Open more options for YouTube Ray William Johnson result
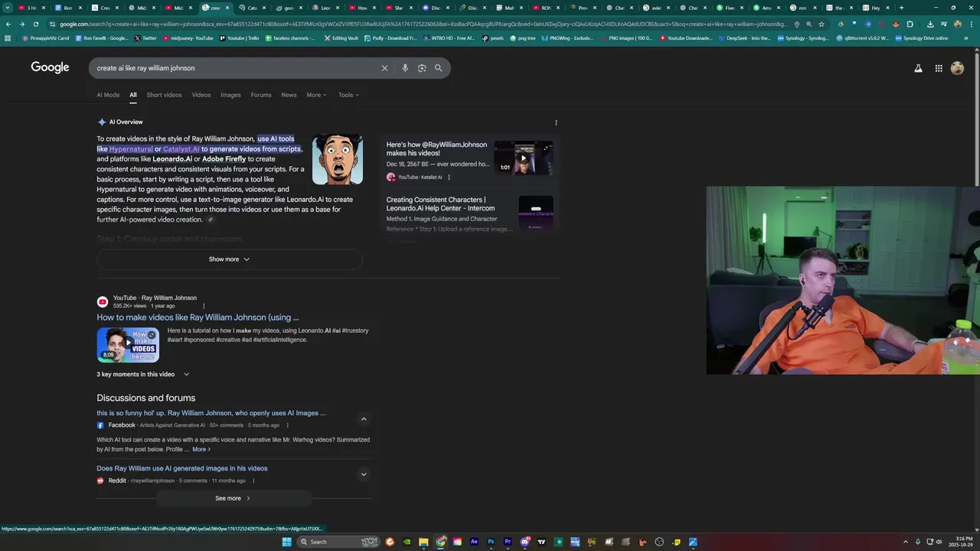Viewport: 980px width, 551px height. 204,306
